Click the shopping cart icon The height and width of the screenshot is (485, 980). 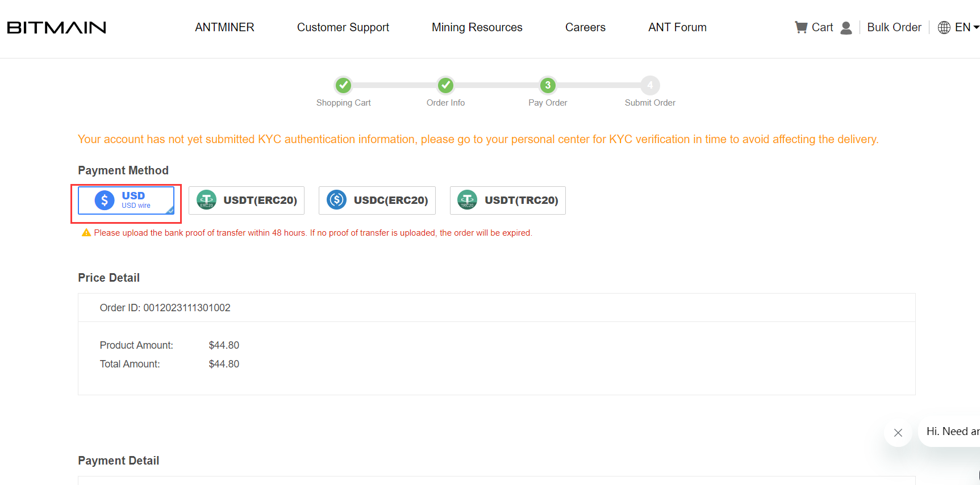click(x=801, y=27)
